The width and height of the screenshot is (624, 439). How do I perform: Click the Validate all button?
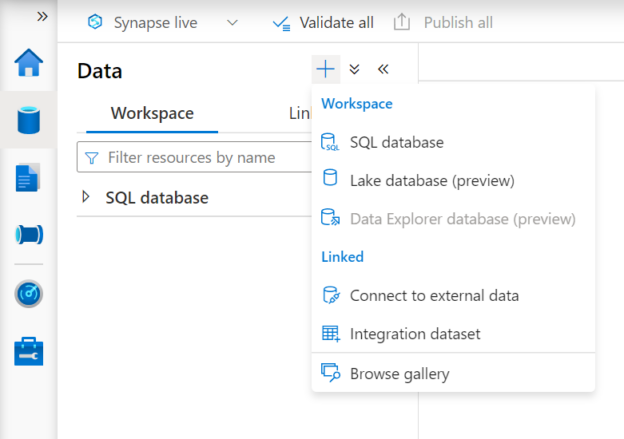point(323,22)
